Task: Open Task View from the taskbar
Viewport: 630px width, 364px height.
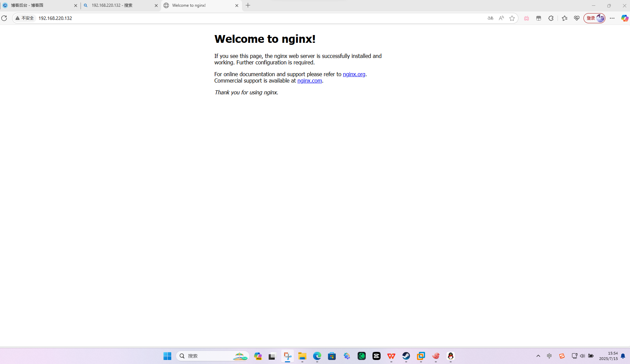Action: click(272, 356)
